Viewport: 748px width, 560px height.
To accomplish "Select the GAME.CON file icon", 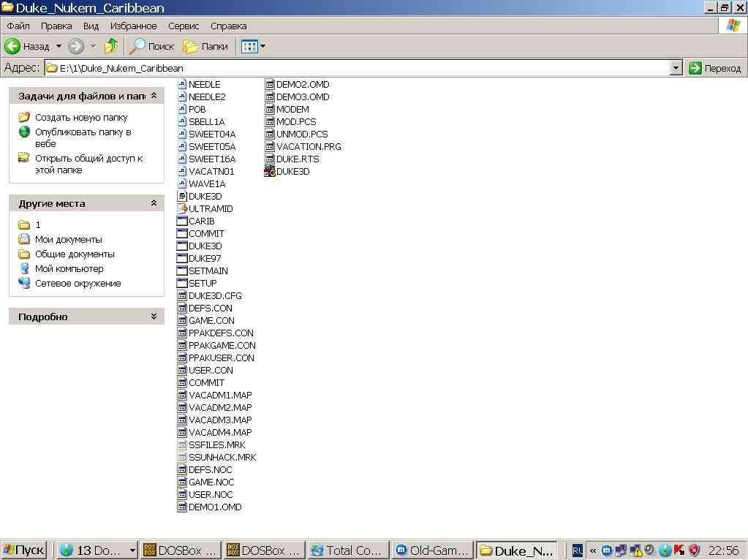I will (182, 320).
